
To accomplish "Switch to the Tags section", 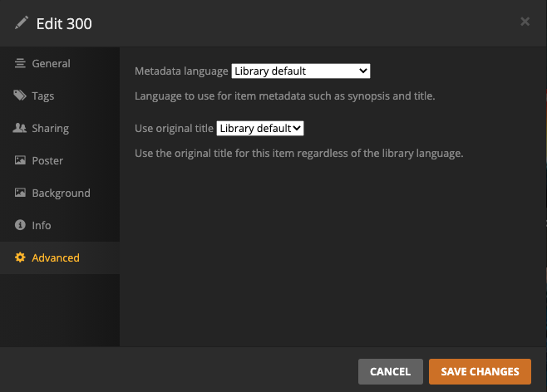I will coord(60,96).
